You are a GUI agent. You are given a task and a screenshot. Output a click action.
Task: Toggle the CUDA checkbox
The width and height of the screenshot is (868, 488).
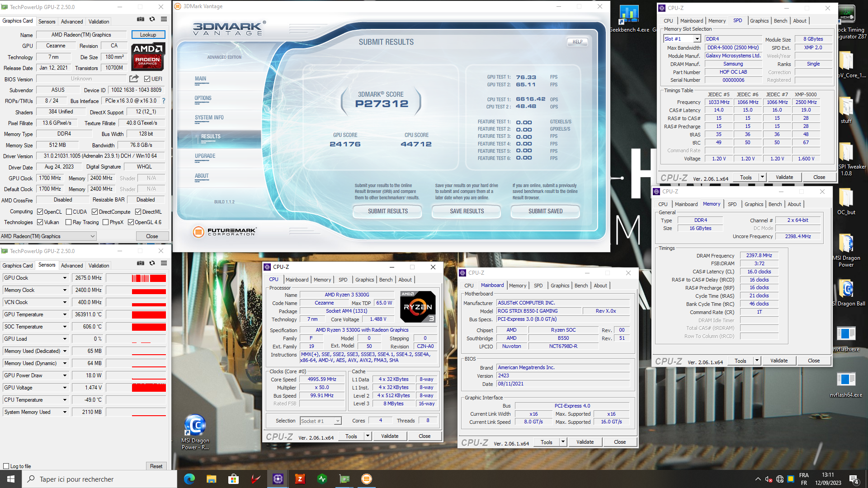[69, 212]
